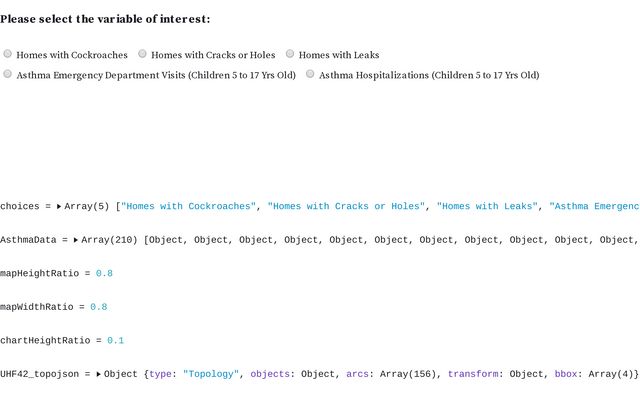This screenshot has width=640, height=400.
Task: Click "Please select the variable of interest" heading
Action: tap(105, 19)
